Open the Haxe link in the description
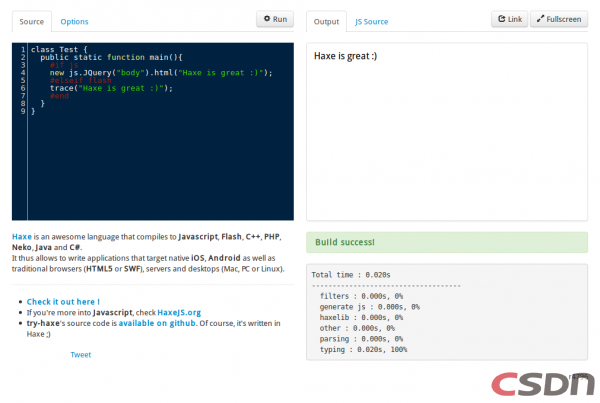The height and width of the screenshot is (403, 600). pyautogui.click(x=22, y=236)
